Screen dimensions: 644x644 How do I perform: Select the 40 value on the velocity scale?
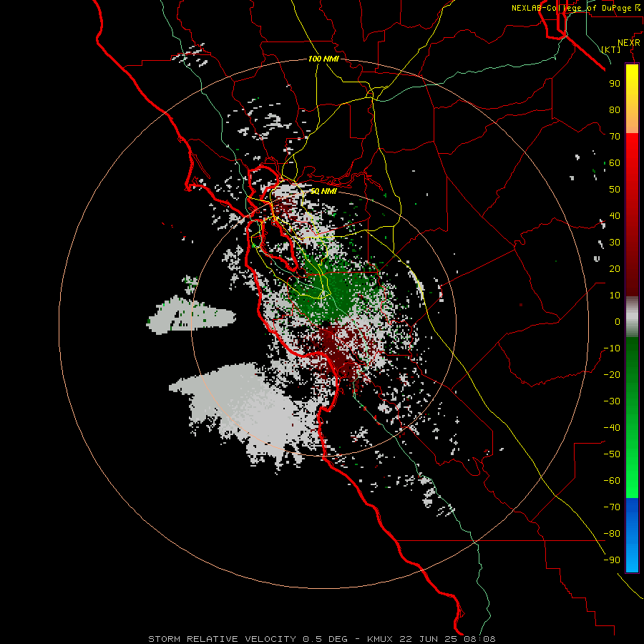(x=615, y=216)
